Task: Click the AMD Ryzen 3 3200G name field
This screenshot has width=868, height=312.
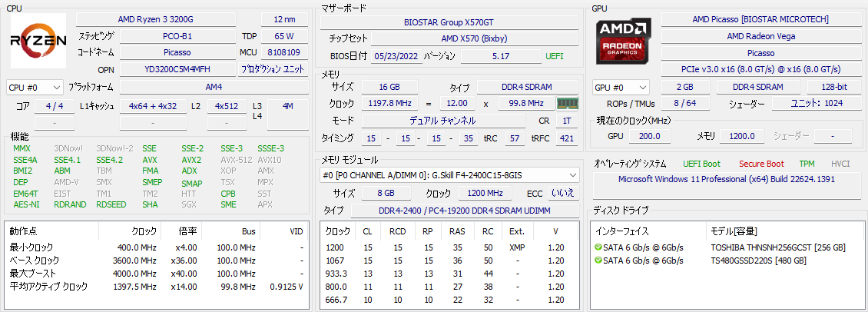Action: [156, 19]
